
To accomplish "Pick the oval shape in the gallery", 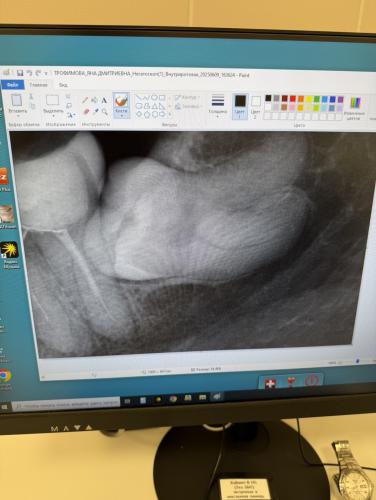I will (154, 97).
